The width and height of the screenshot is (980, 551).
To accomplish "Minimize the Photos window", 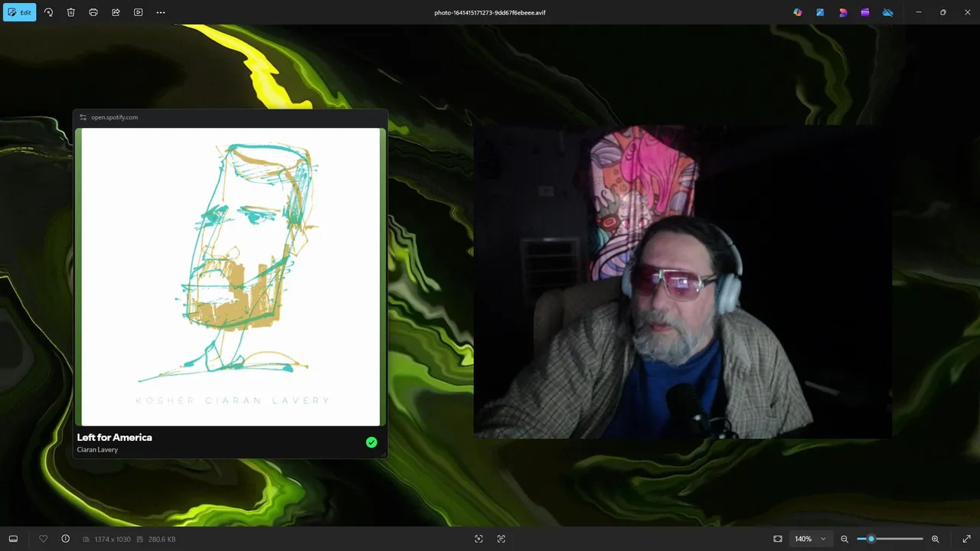I will pos(919,12).
